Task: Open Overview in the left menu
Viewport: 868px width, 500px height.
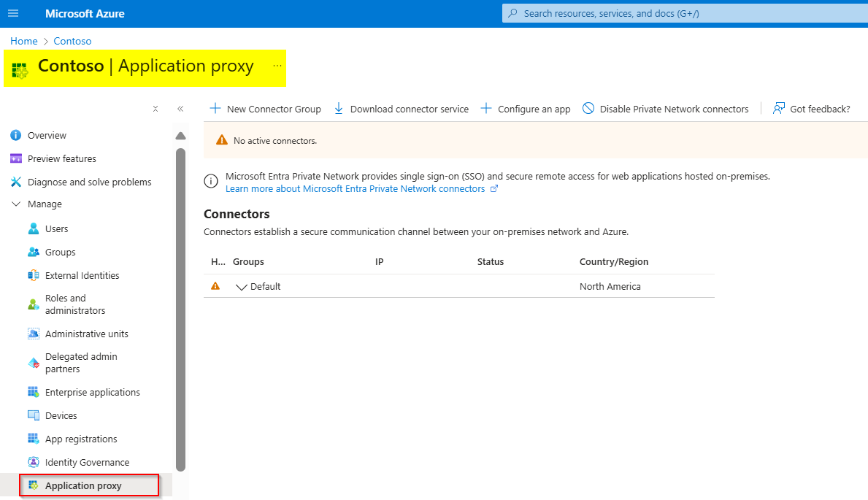Action: 47,135
